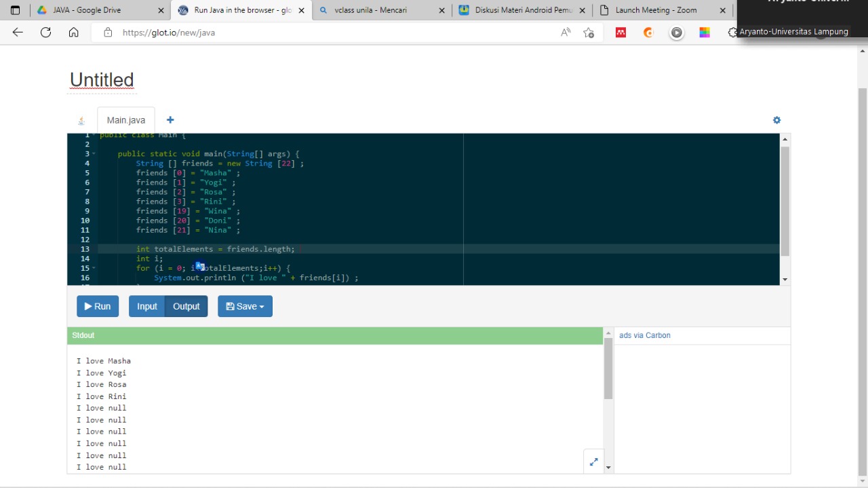Open editor settings gear icon
This screenshot has width=868, height=488.
point(776,120)
